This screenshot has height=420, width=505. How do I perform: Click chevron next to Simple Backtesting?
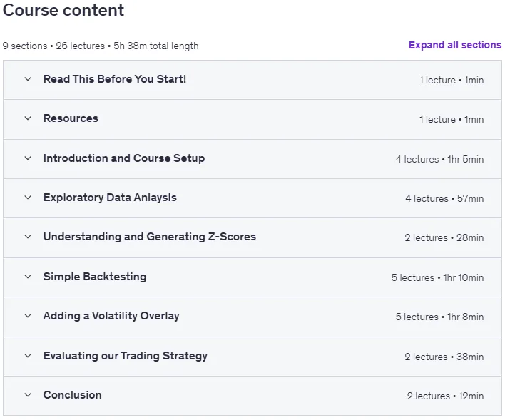[28, 277]
